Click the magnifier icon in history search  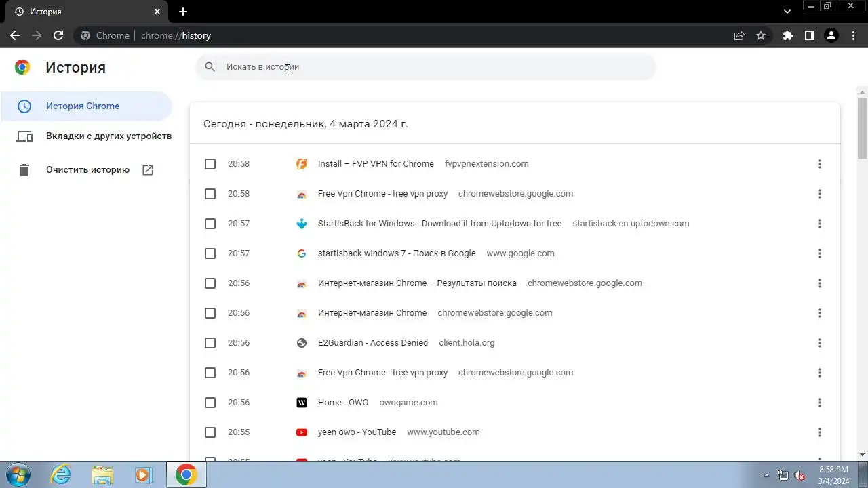coord(210,67)
